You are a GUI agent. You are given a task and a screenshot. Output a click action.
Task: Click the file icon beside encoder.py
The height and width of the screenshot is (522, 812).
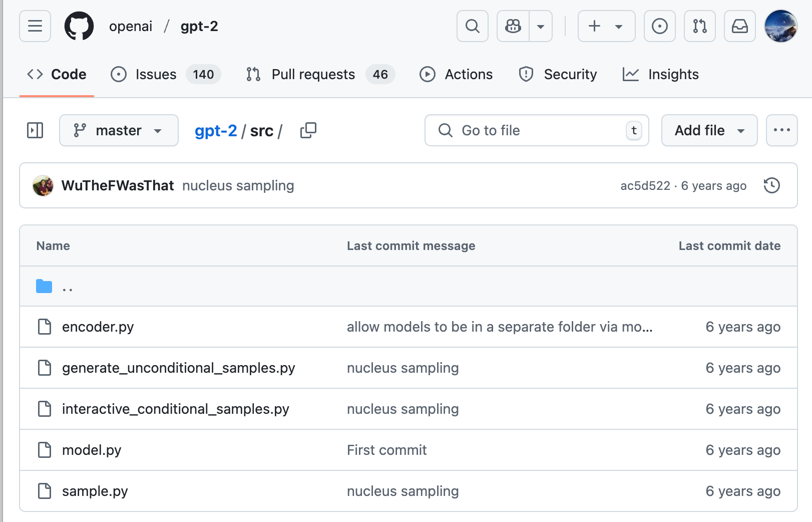[x=45, y=327]
